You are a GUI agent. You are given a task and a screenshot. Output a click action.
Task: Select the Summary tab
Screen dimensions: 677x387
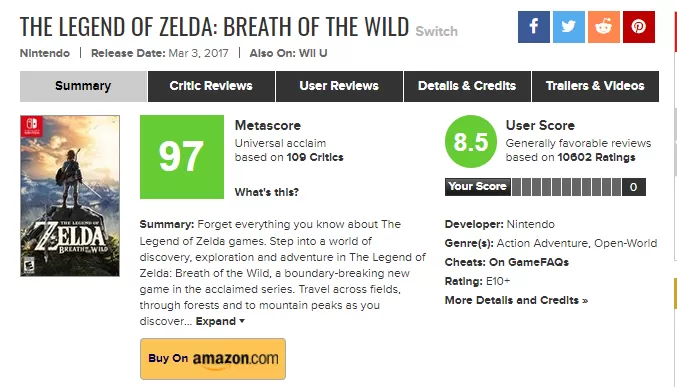(x=83, y=86)
